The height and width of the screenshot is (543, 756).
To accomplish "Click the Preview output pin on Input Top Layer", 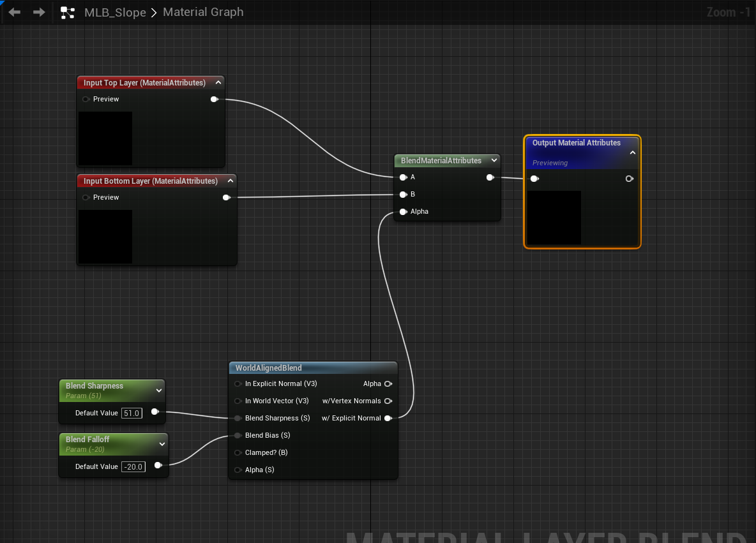I will pyautogui.click(x=215, y=99).
